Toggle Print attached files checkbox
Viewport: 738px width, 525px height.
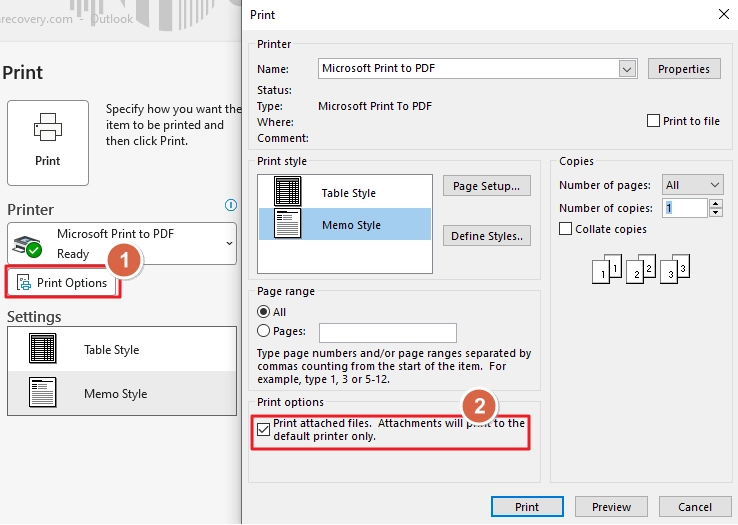(x=264, y=429)
